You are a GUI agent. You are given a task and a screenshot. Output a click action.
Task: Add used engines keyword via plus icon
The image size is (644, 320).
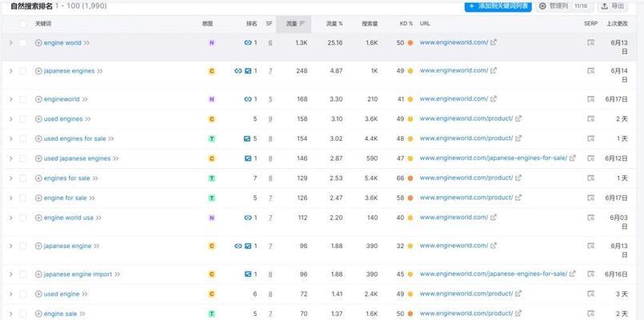[x=38, y=119]
